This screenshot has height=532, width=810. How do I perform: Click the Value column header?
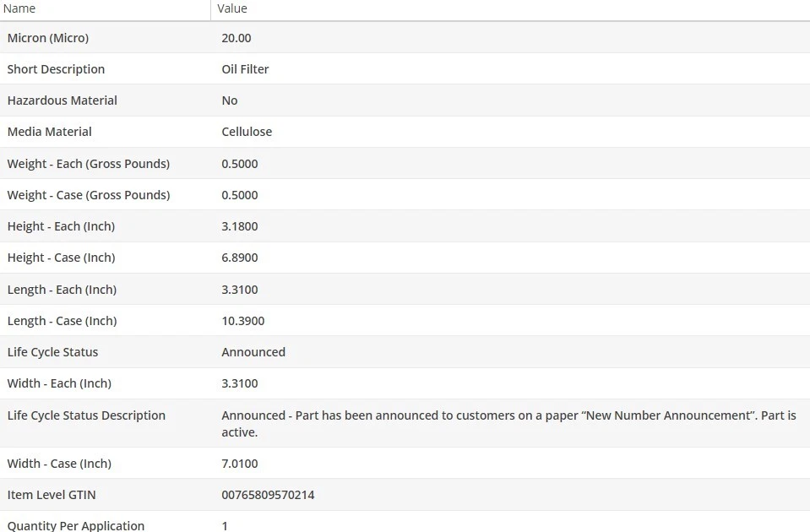[232, 8]
